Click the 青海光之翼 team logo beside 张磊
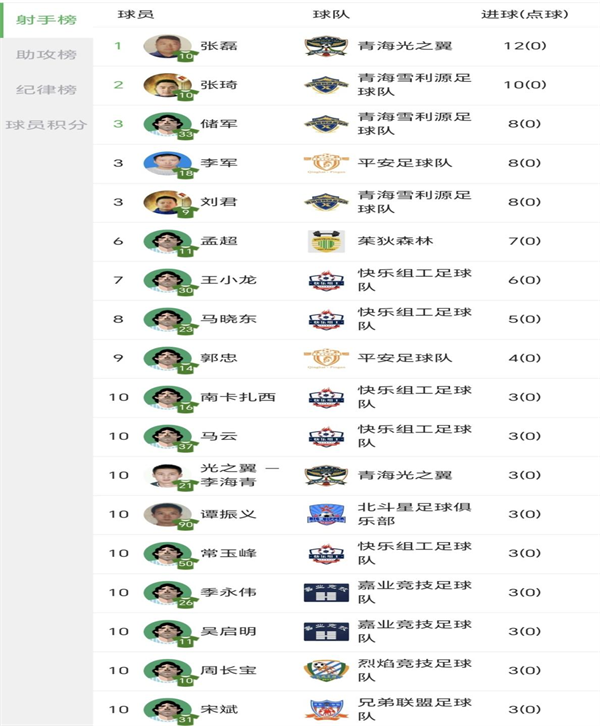Screen dimensions: 600x726 pyautogui.click(x=326, y=46)
